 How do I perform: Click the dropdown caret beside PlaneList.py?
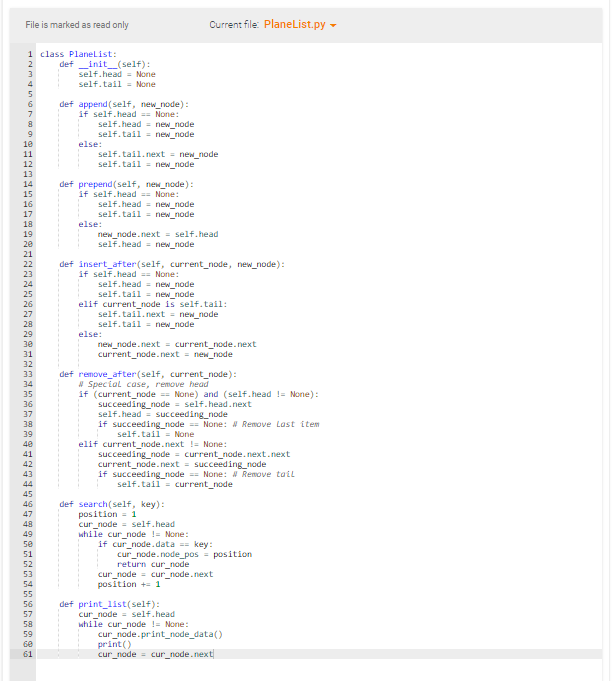point(333,26)
